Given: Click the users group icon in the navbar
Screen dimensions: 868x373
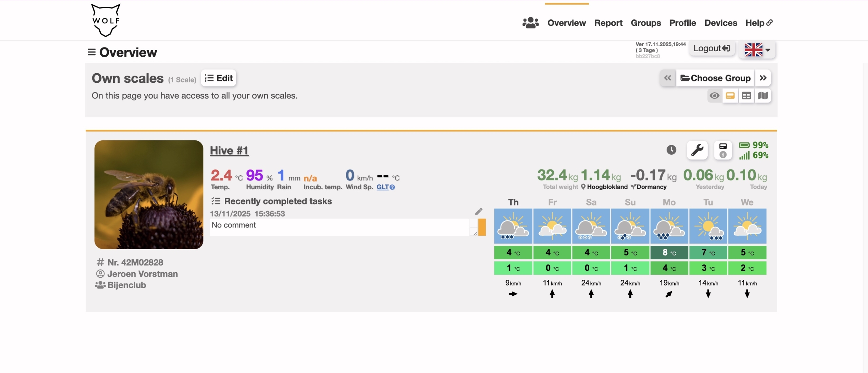Looking at the screenshot, I should [530, 22].
